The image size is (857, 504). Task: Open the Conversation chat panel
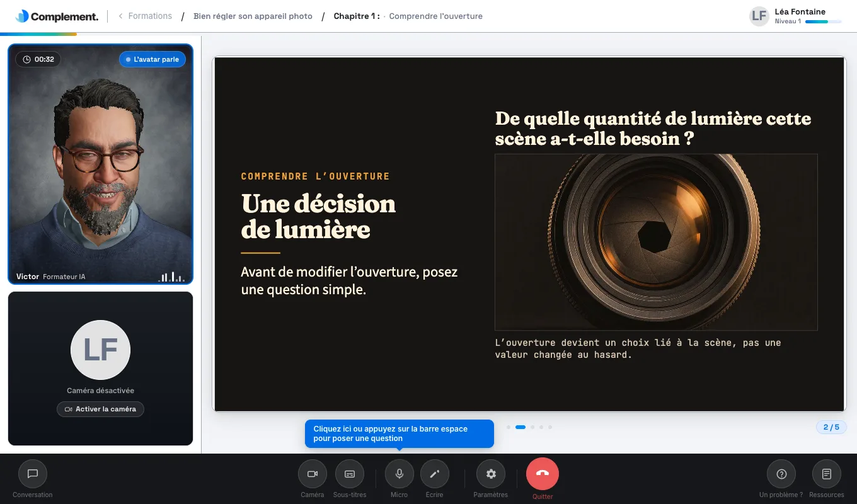pos(33,474)
